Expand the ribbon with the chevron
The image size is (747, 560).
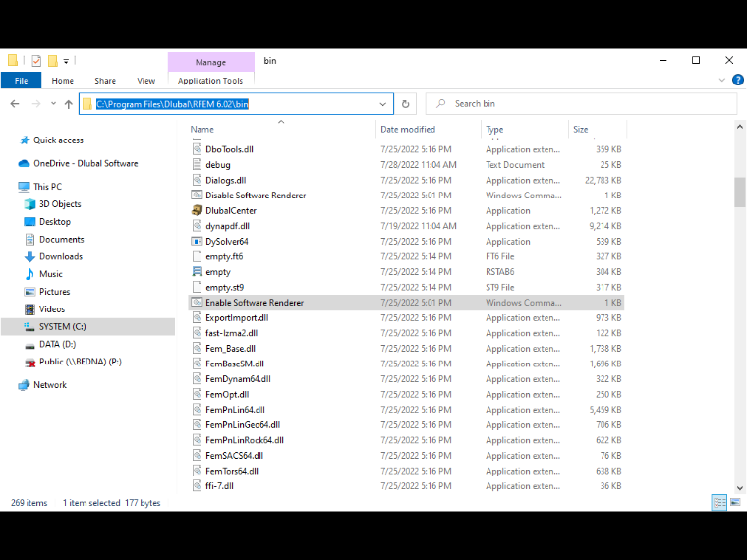point(721,80)
